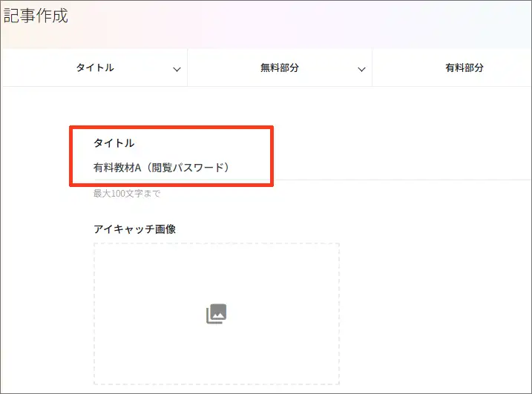
Task: Click the image gallery icon in upload area
Action: 216,314
